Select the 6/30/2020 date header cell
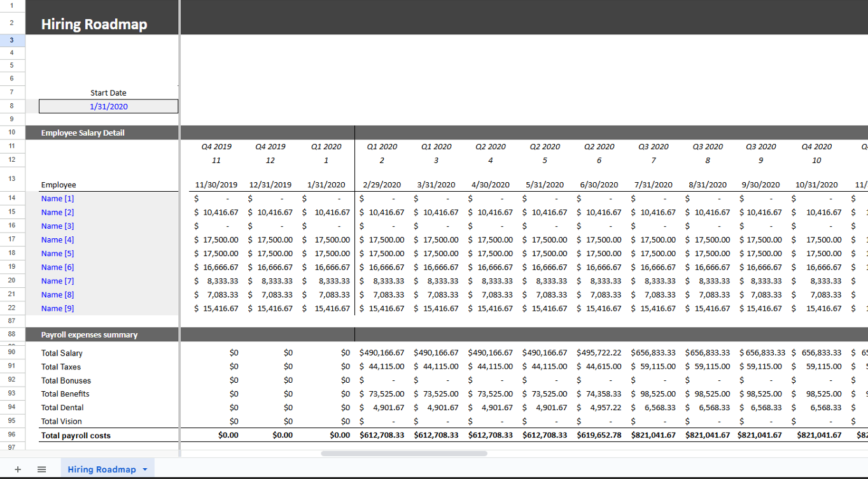This screenshot has width=868, height=479. pos(599,185)
